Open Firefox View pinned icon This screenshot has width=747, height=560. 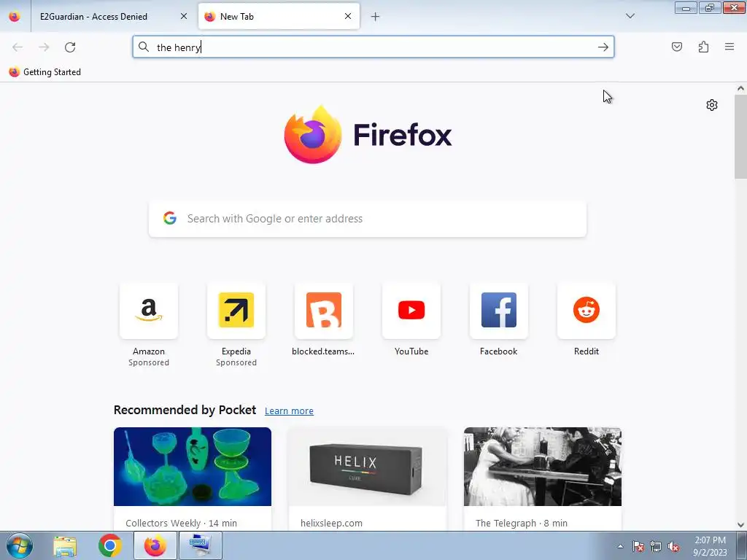[x=15, y=16]
